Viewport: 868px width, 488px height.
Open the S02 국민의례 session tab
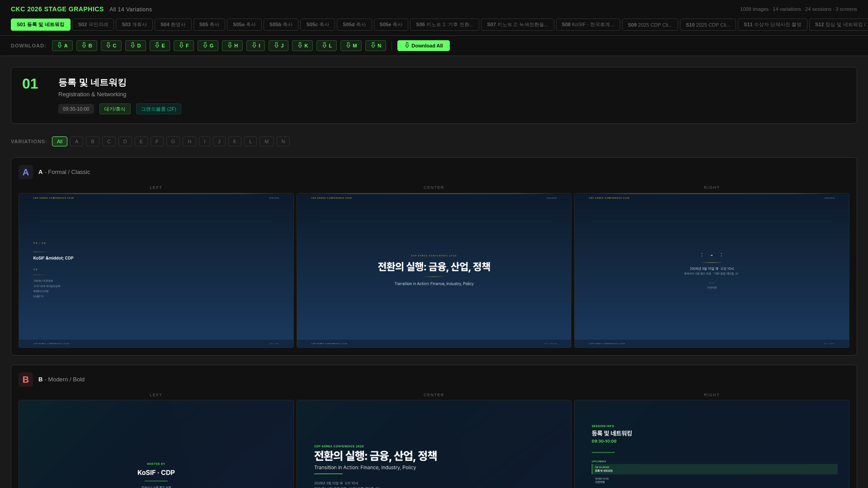coord(93,24)
